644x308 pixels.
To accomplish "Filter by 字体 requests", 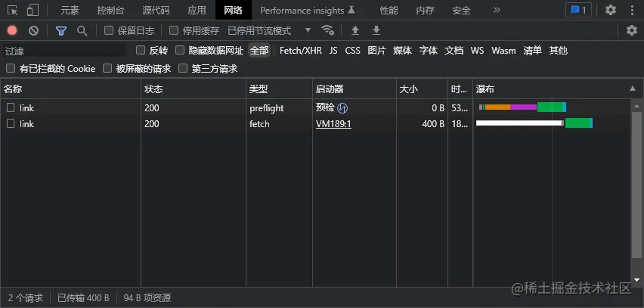I will tap(429, 51).
